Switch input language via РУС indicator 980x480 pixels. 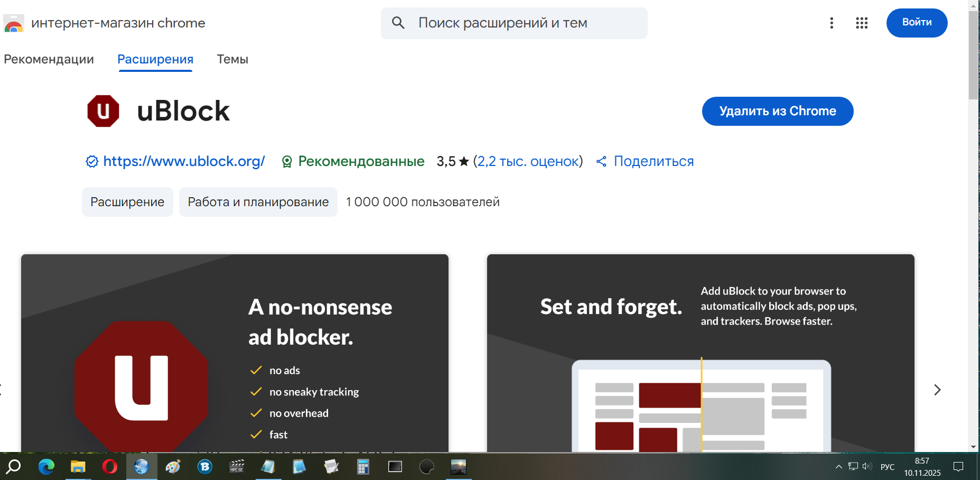tap(888, 467)
